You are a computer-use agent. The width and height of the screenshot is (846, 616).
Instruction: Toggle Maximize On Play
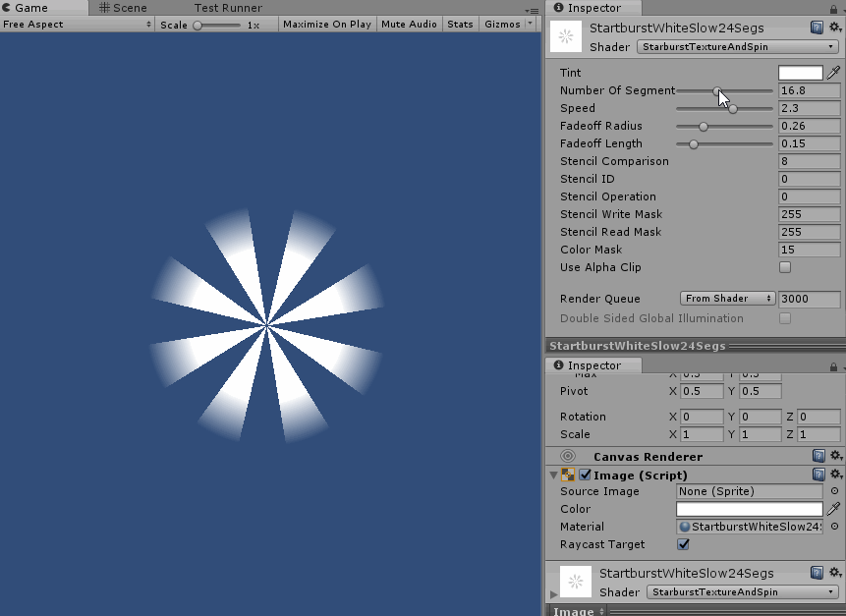327,25
